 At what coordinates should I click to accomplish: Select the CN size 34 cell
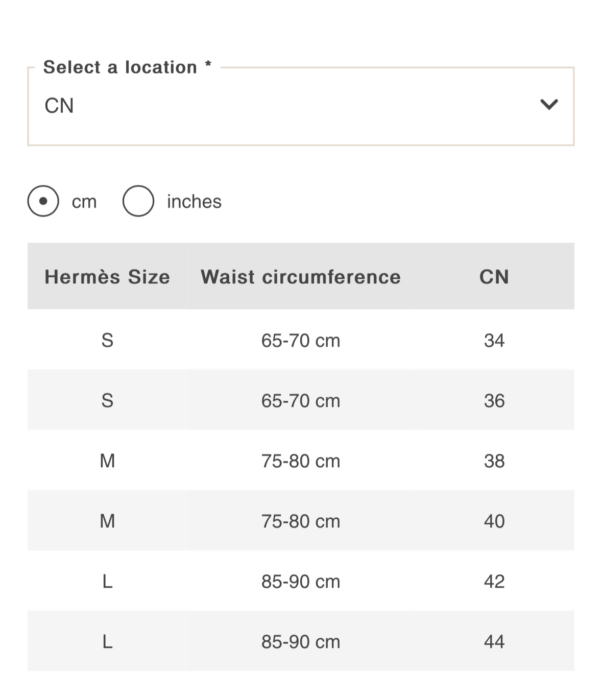point(494,340)
